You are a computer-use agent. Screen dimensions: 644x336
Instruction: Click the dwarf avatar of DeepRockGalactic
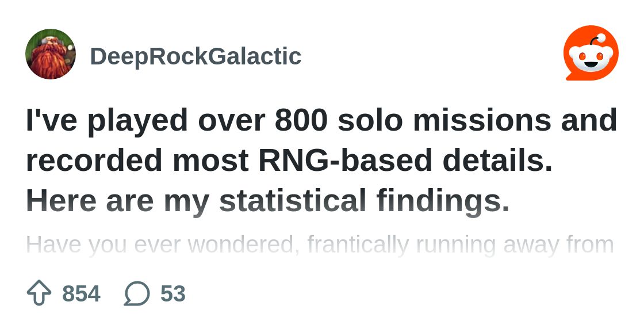[x=51, y=54]
